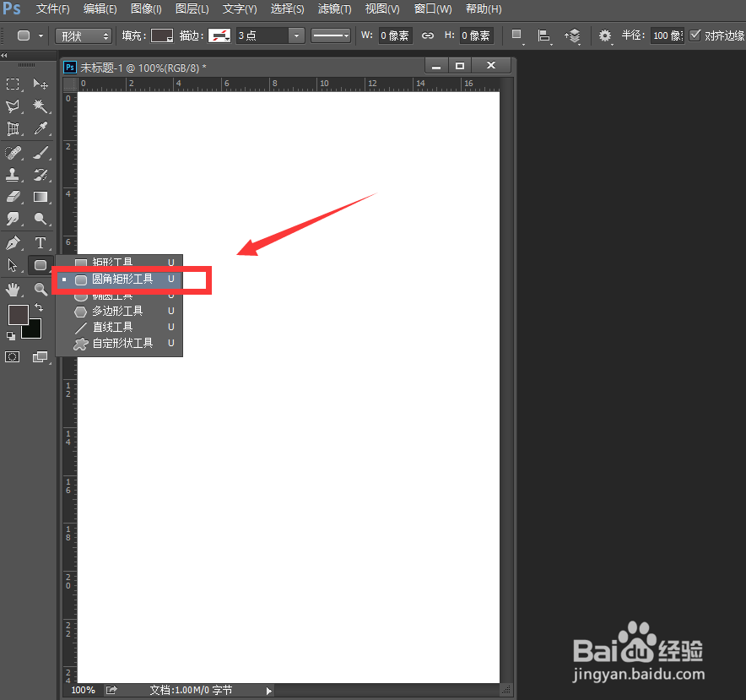Image resolution: width=746 pixels, height=700 pixels.
Task: Open geometry options gear
Action: 605,35
